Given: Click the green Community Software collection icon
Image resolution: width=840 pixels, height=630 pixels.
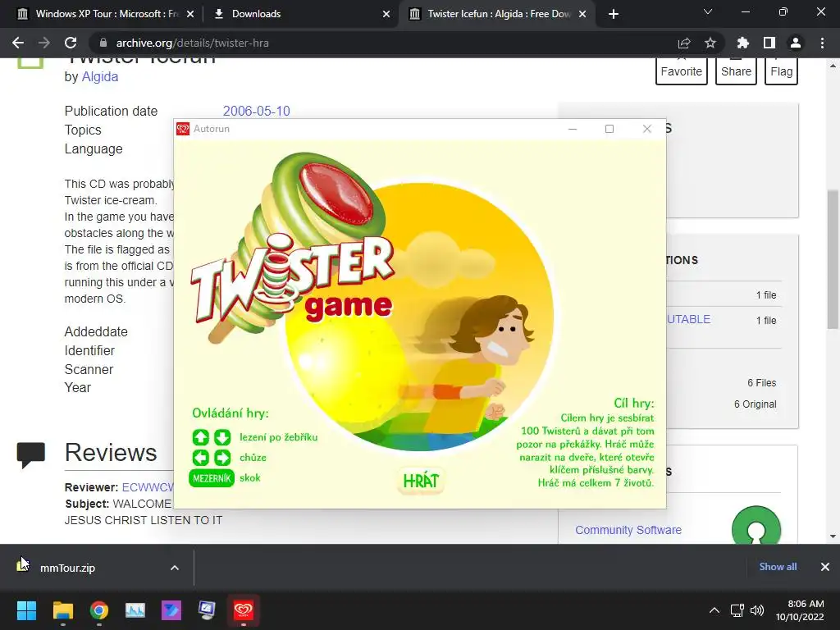Looking at the screenshot, I should [x=756, y=527].
